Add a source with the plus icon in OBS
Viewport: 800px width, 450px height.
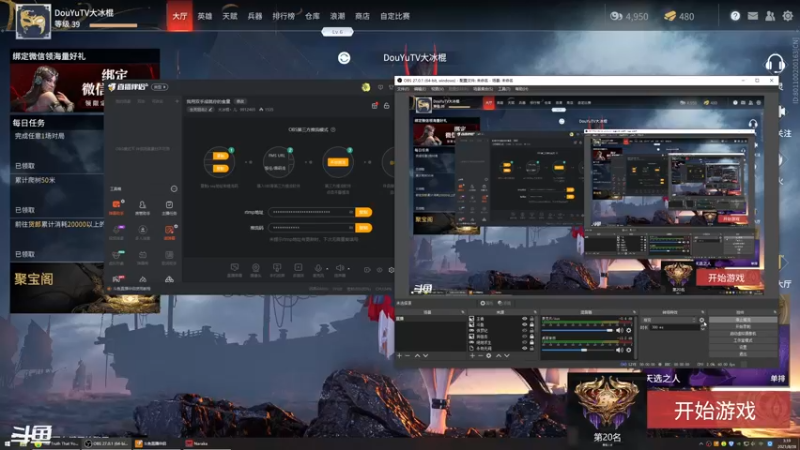tap(472, 356)
